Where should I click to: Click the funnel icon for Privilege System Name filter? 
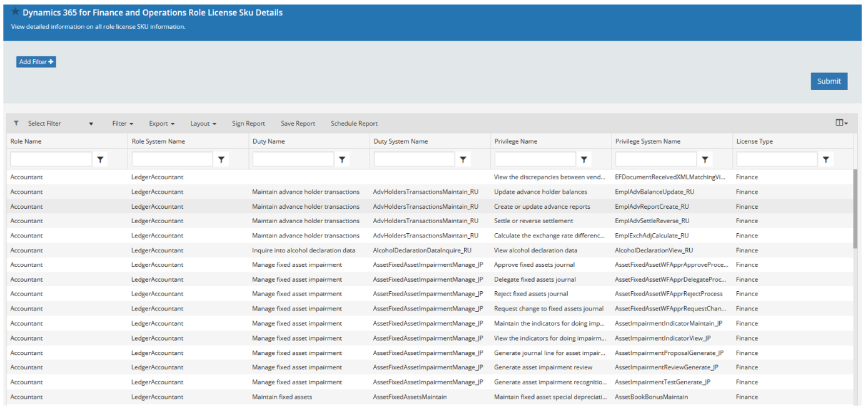tap(705, 160)
